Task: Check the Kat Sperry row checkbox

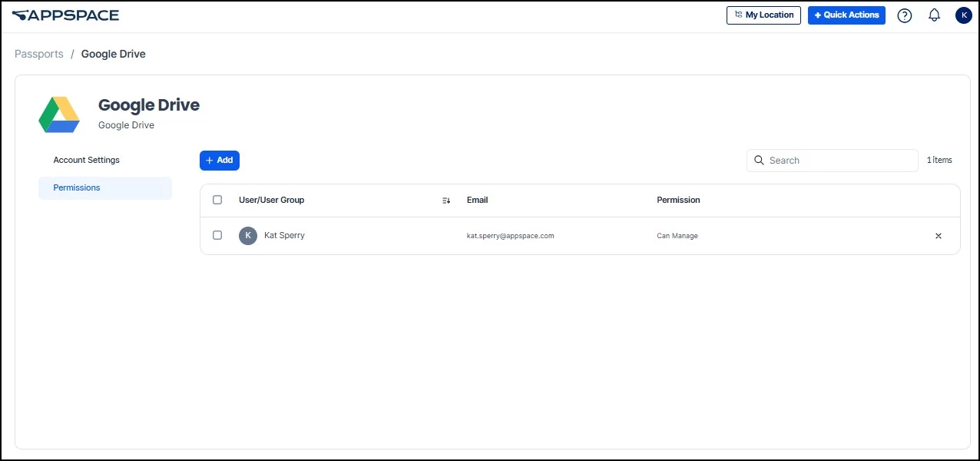Action: pyautogui.click(x=217, y=235)
